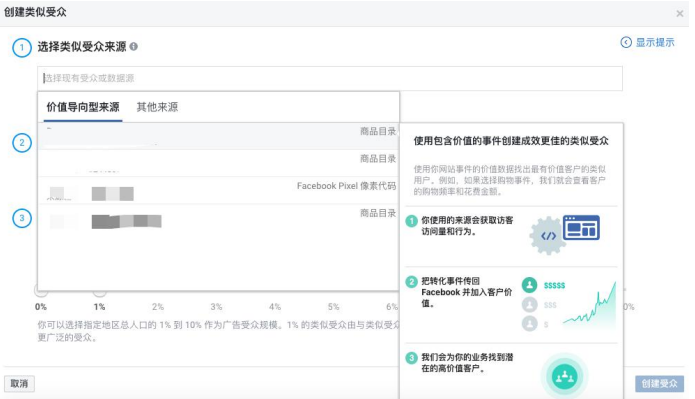Click the step 3 circle icon
This screenshot has height=399, width=695.
[22, 218]
